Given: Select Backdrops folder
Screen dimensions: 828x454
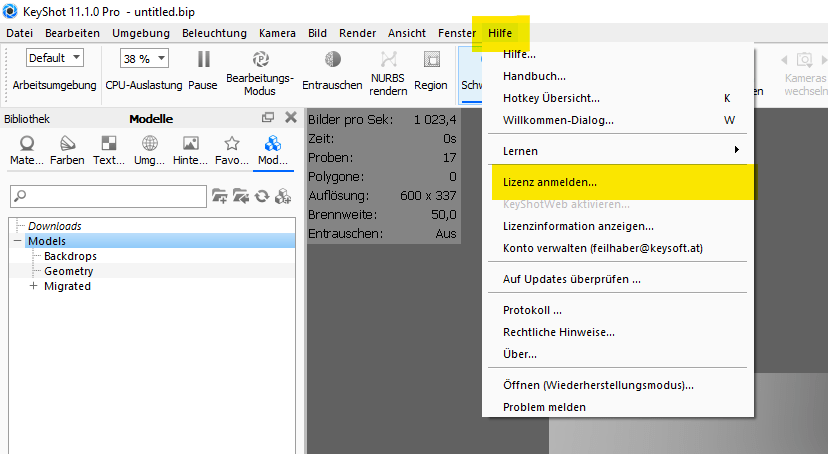Looking at the screenshot, I should click(70, 256).
